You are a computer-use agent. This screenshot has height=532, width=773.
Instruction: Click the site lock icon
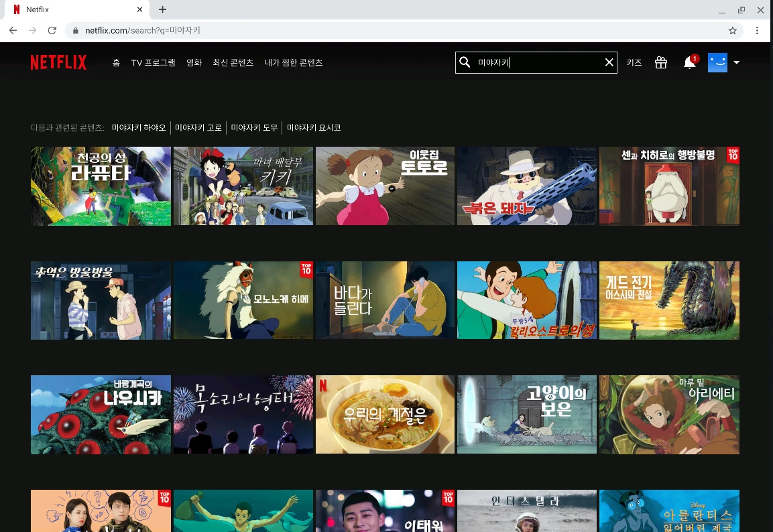point(76,31)
